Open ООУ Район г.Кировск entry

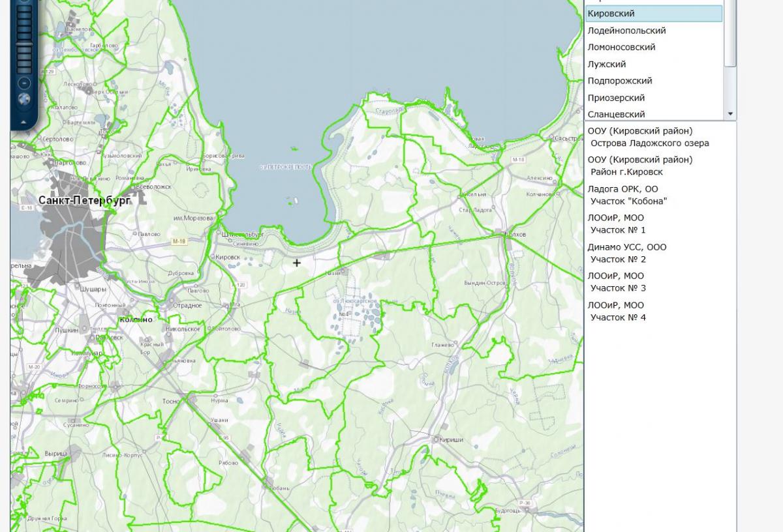tap(639, 166)
